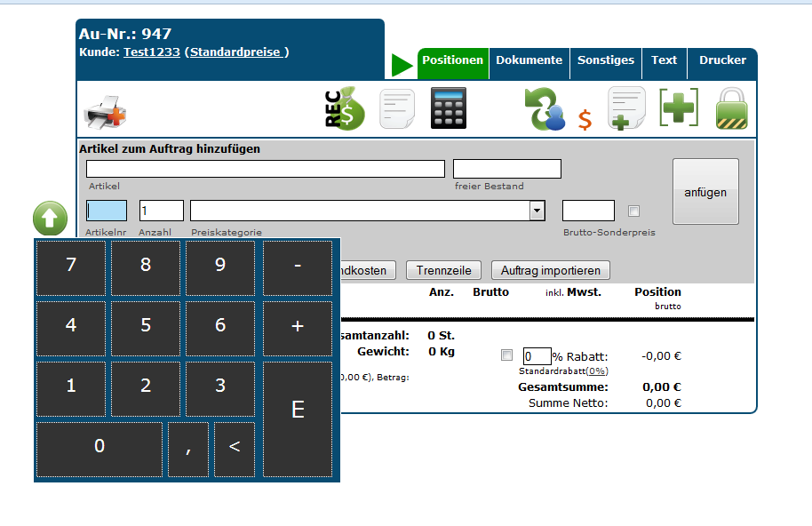
Task: Click the green up arrow circle icon
Action: click(50, 218)
